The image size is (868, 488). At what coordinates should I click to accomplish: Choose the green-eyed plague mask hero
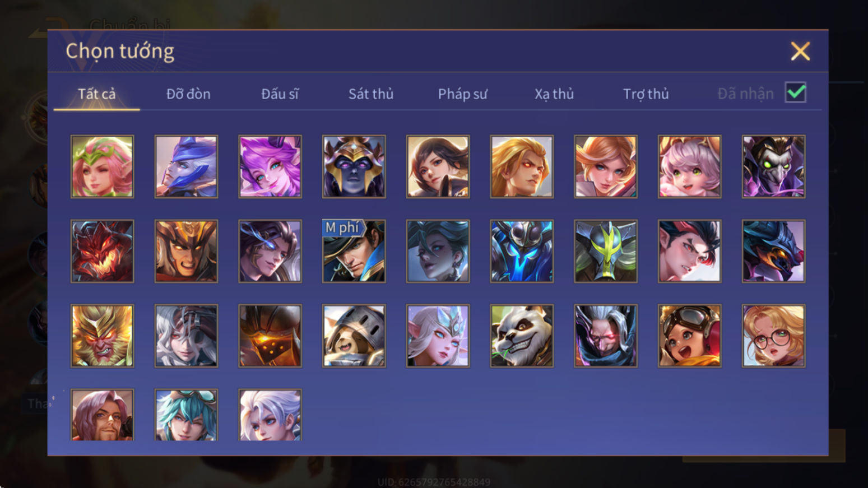click(x=773, y=166)
